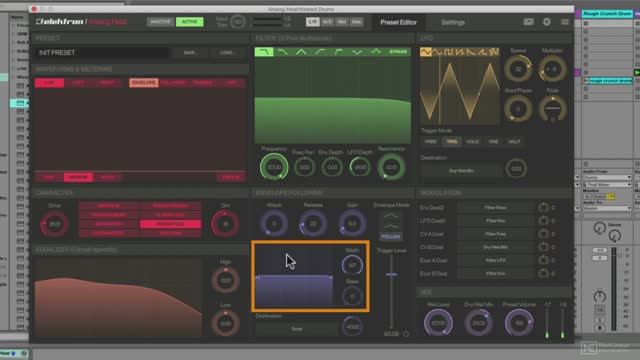Adjust the Input Trim knob
Image resolution: width=640 pixels, height=360 pixels.
click(x=237, y=22)
